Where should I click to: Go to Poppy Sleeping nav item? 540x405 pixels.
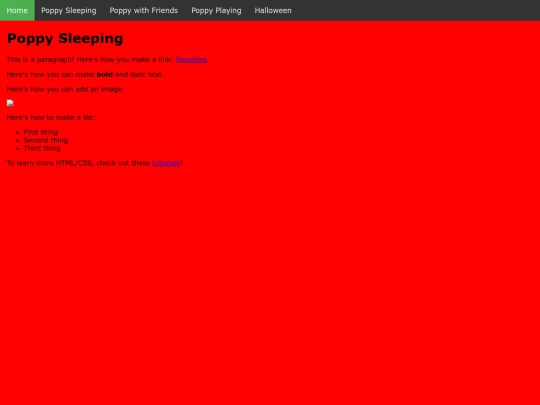69,10
